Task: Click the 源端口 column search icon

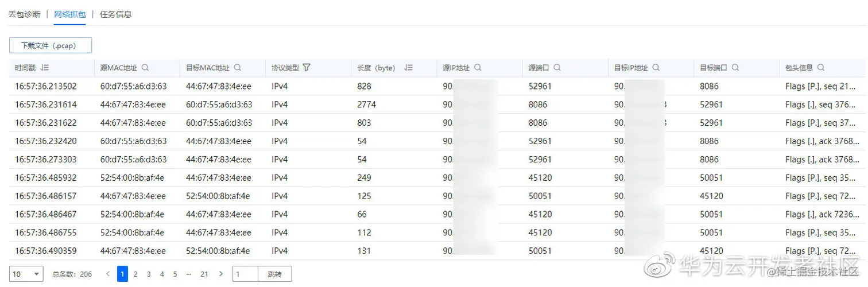Action: [x=557, y=68]
